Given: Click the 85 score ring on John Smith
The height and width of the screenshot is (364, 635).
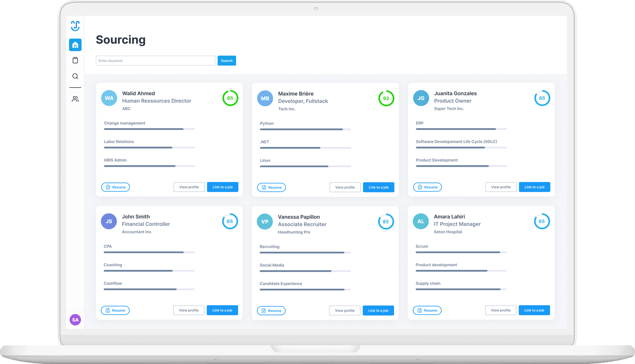Looking at the screenshot, I should click(230, 221).
